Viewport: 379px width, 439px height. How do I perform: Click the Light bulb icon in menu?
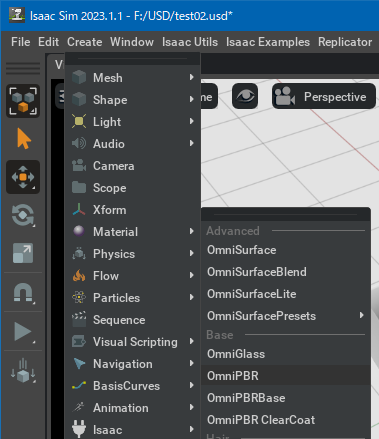79,121
